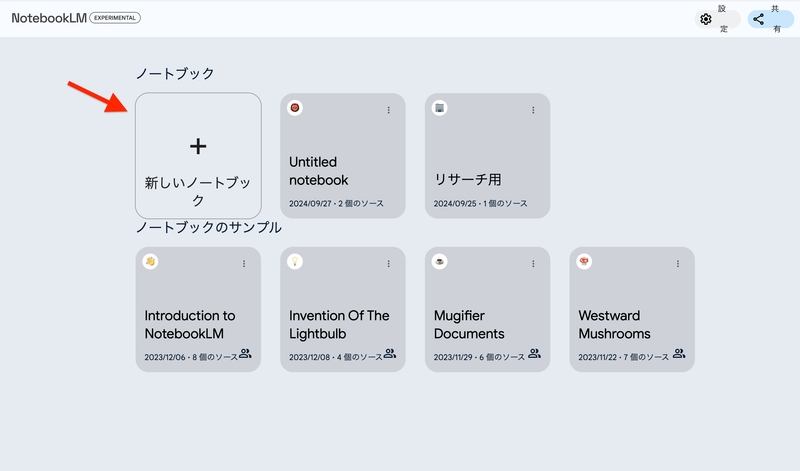Click the リサーチ用 notebook emoji icon
The width and height of the screenshot is (800, 471).
click(x=440, y=108)
